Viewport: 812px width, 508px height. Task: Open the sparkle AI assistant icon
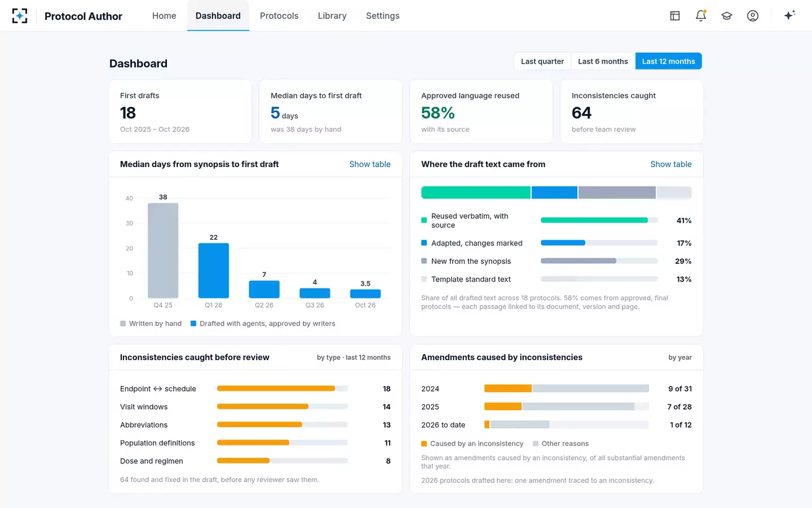789,15
